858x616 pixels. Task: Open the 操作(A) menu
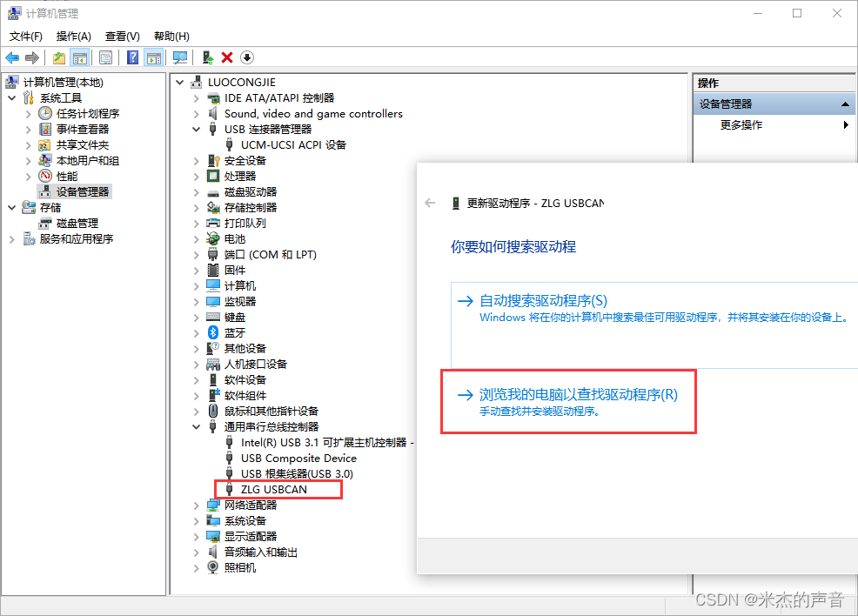pyautogui.click(x=73, y=36)
